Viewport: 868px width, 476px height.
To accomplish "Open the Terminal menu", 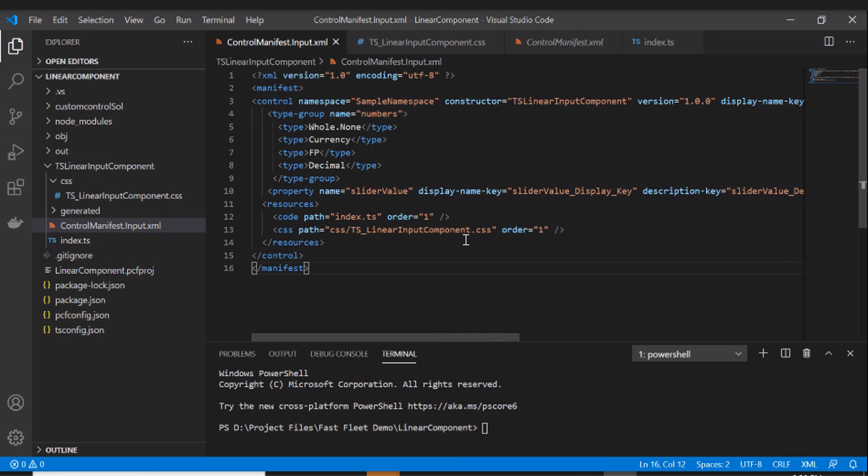I will 218,20.
